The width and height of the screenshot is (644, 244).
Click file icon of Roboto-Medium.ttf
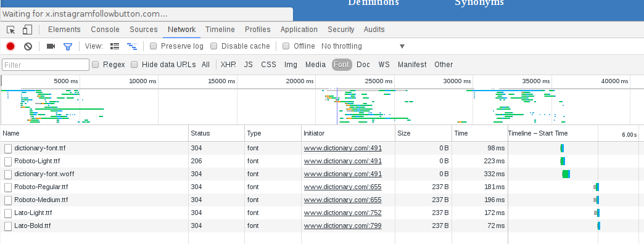pyautogui.click(x=8, y=200)
